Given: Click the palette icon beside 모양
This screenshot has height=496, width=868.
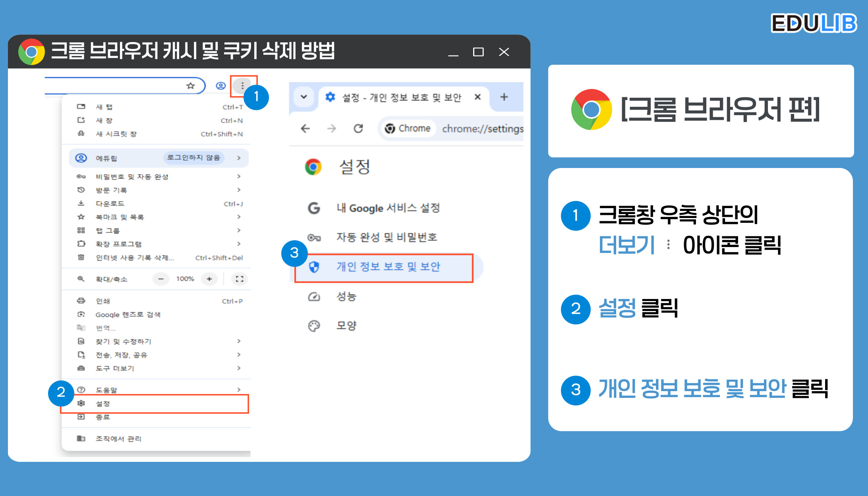Looking at the screenshot, I should pos(314,326).
